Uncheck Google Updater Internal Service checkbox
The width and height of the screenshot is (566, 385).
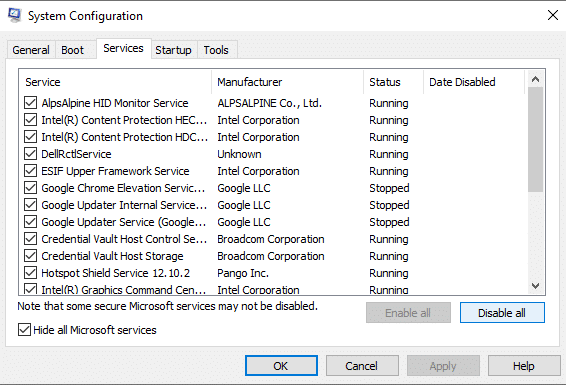click(x=30, y=205)
